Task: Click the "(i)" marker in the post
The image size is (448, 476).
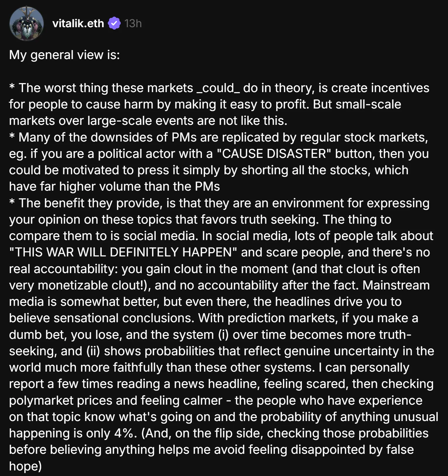Action: pos(223,335)
